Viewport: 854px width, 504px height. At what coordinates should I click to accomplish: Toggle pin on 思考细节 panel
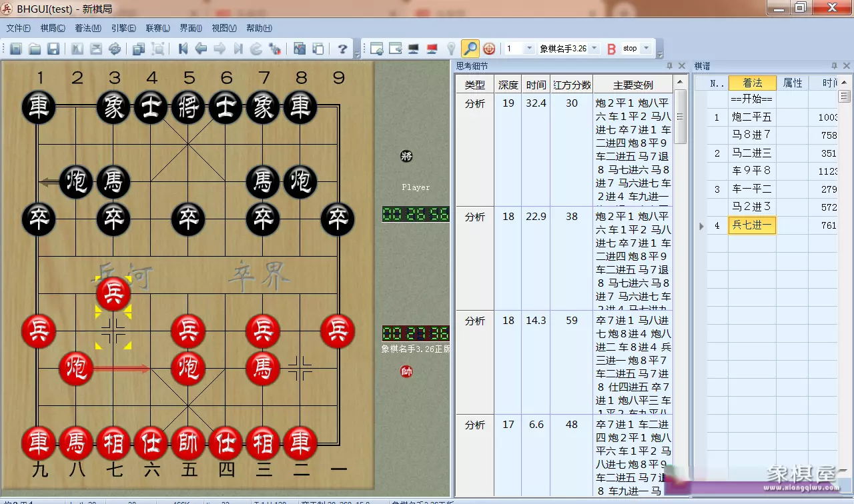670,66
